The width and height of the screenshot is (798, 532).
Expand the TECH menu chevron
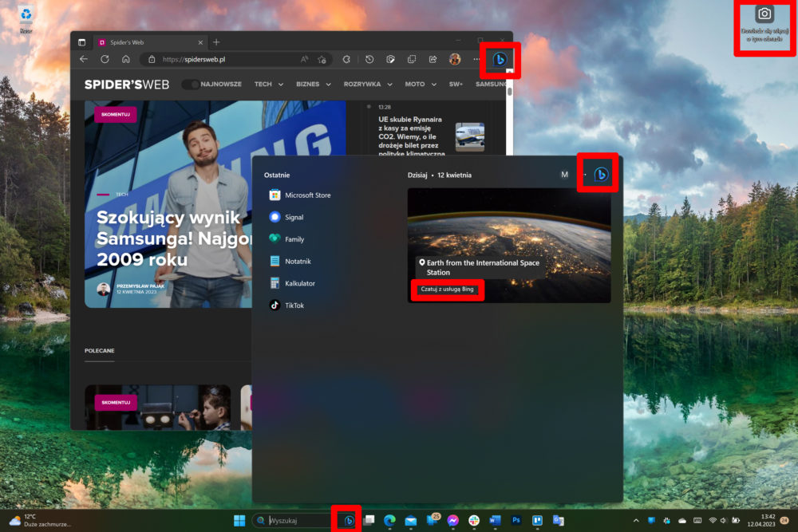(x=280, y=85)
